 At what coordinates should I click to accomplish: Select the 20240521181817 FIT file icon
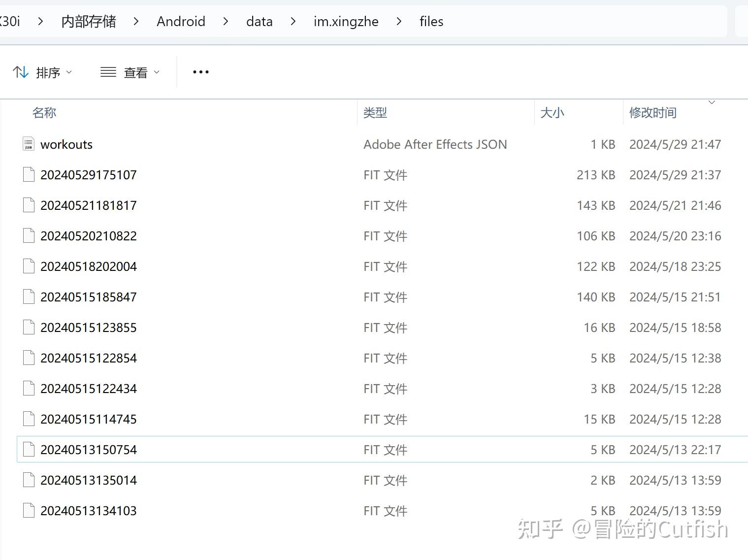point(29,205)
